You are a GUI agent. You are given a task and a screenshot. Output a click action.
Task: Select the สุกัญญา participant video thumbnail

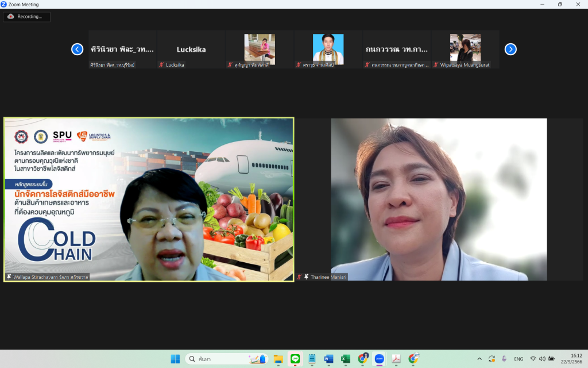tap(260, 49)
